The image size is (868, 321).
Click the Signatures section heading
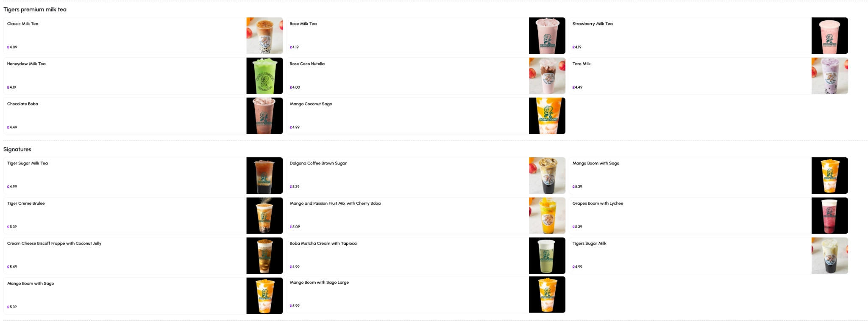[17, 149]
